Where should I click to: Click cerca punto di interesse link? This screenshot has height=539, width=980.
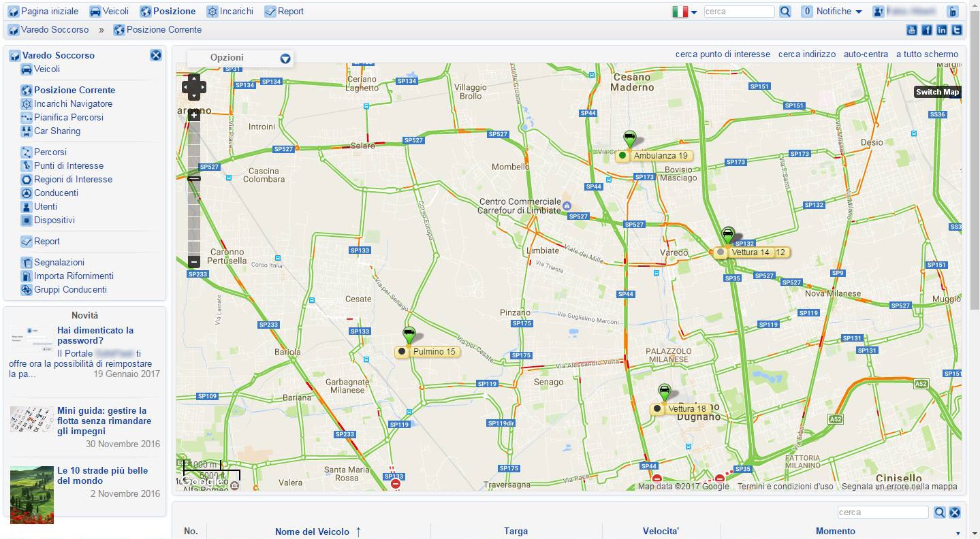[723, 54]
